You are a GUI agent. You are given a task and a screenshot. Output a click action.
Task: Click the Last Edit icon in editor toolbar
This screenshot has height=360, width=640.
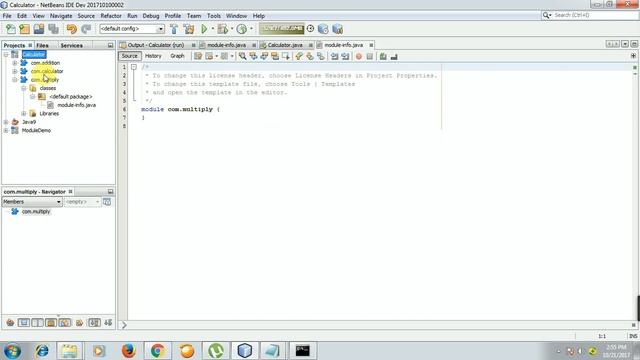point(198,56)
